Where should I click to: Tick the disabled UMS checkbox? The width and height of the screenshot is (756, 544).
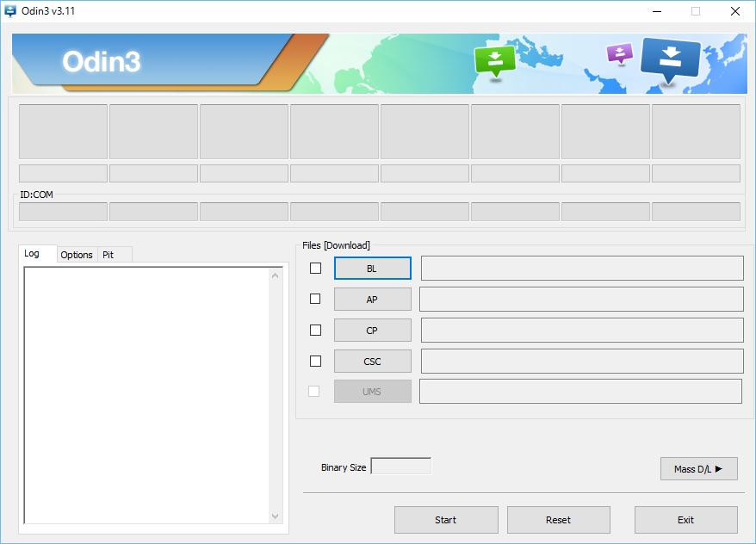pyautogui.click(x=314, y=392)
